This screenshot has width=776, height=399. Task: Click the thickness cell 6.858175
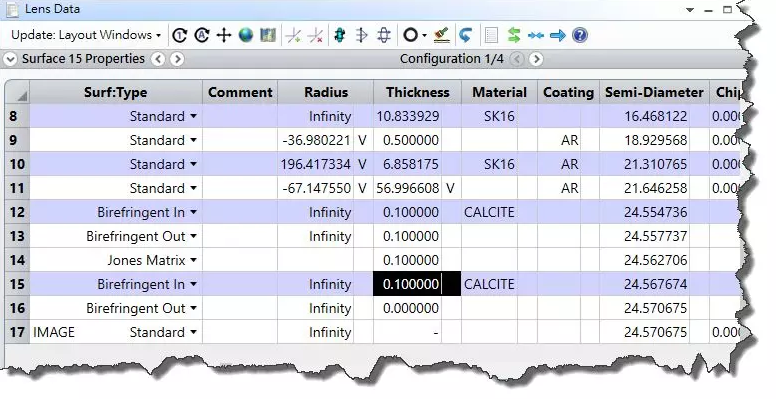click(x=408, y=164)
